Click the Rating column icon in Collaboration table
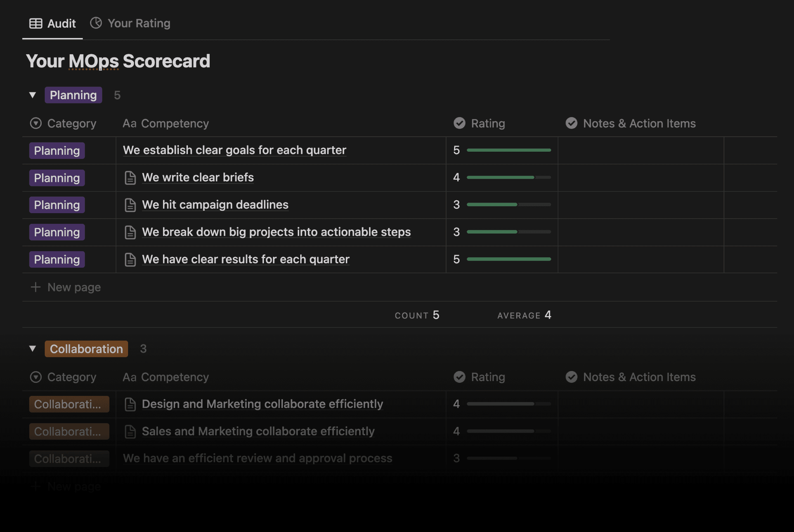Screen dimensions: 794x532 [x=459, y=377]
